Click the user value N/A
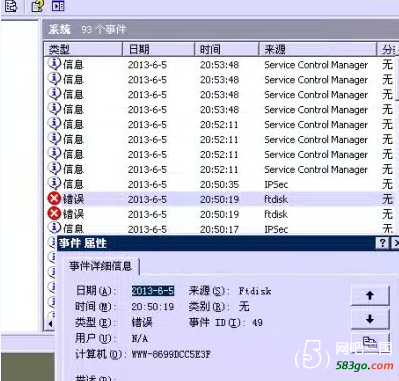 point(140,339)
